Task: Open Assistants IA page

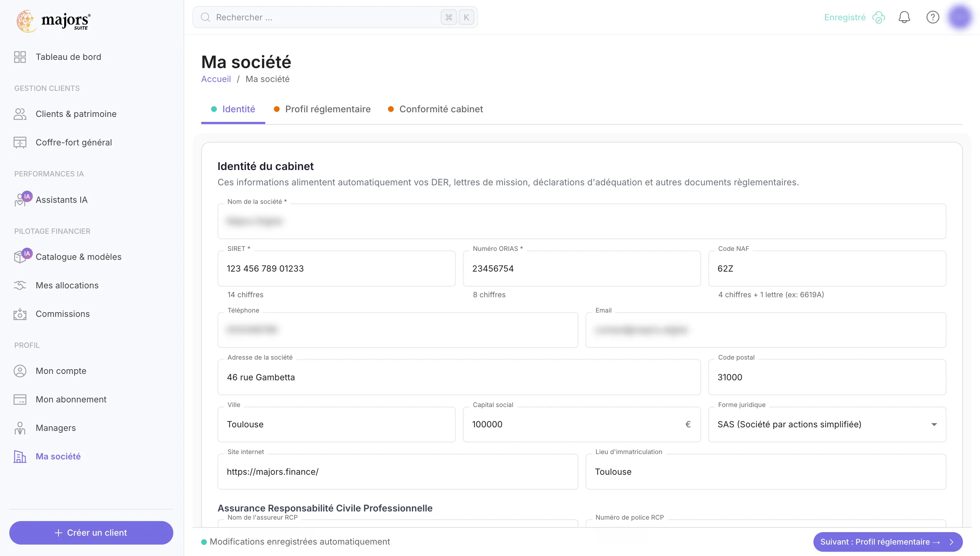Action: [61, 200]
